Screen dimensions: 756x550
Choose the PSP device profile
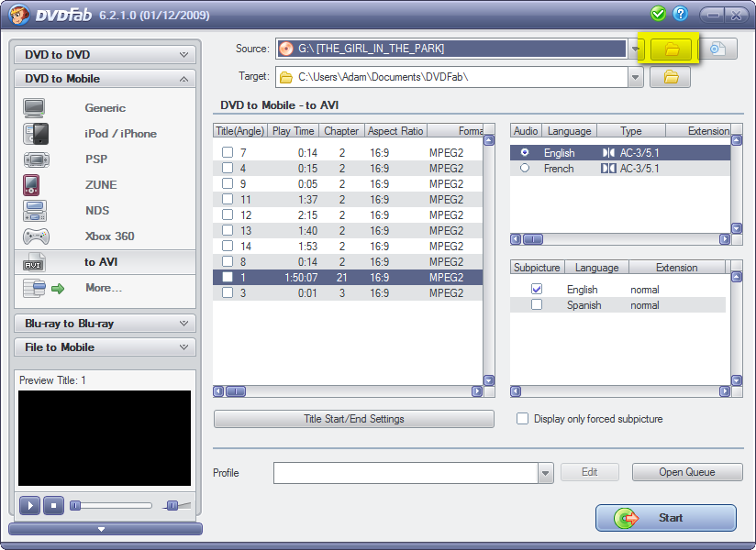tap(96, 159)
